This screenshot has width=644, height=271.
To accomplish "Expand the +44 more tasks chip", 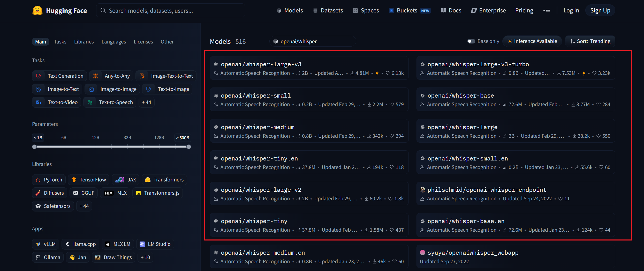I will (x=146, y=102).
